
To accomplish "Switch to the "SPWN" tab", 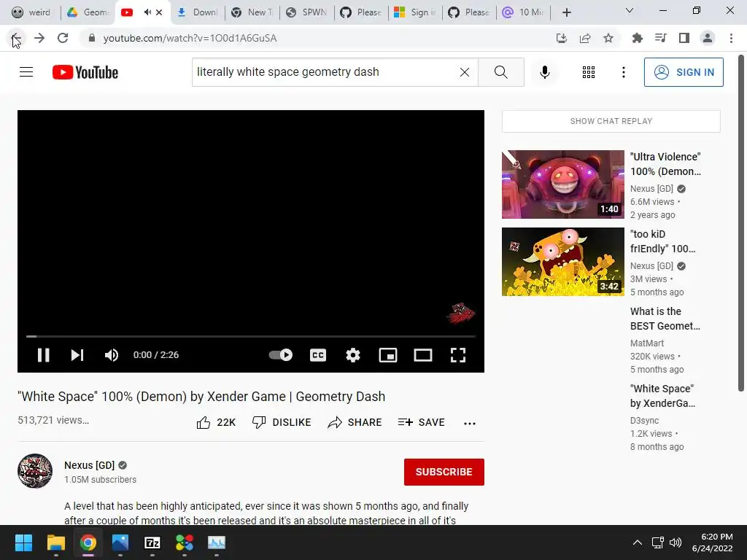I will pos(306,12).
